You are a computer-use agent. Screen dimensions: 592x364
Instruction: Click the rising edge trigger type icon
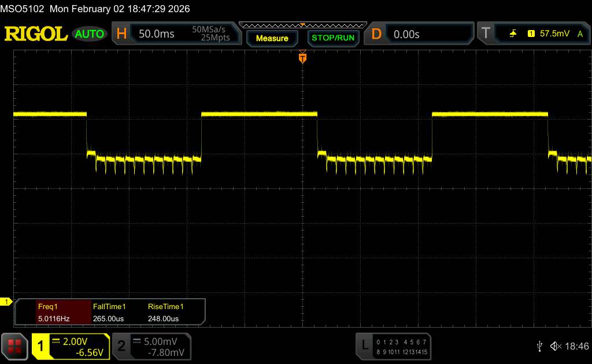coord(513,34)
